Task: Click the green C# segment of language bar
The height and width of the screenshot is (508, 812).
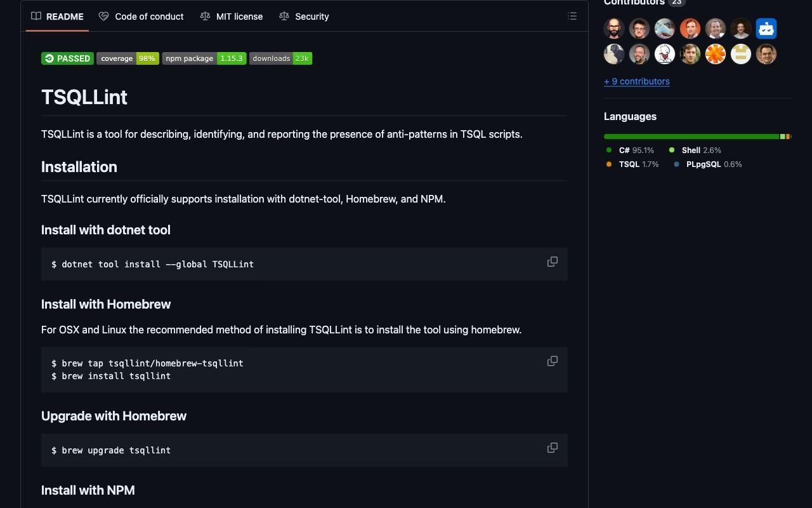Action: point(691,137)
